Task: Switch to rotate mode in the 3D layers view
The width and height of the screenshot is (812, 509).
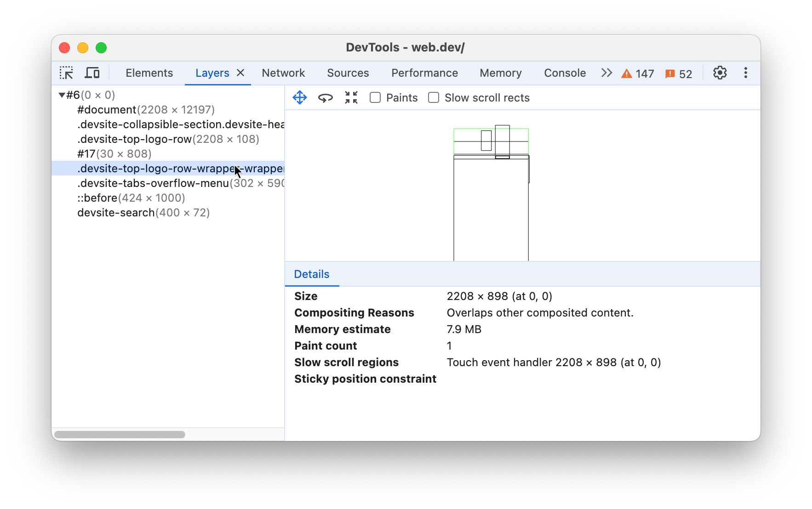Action: coord(326,97)
